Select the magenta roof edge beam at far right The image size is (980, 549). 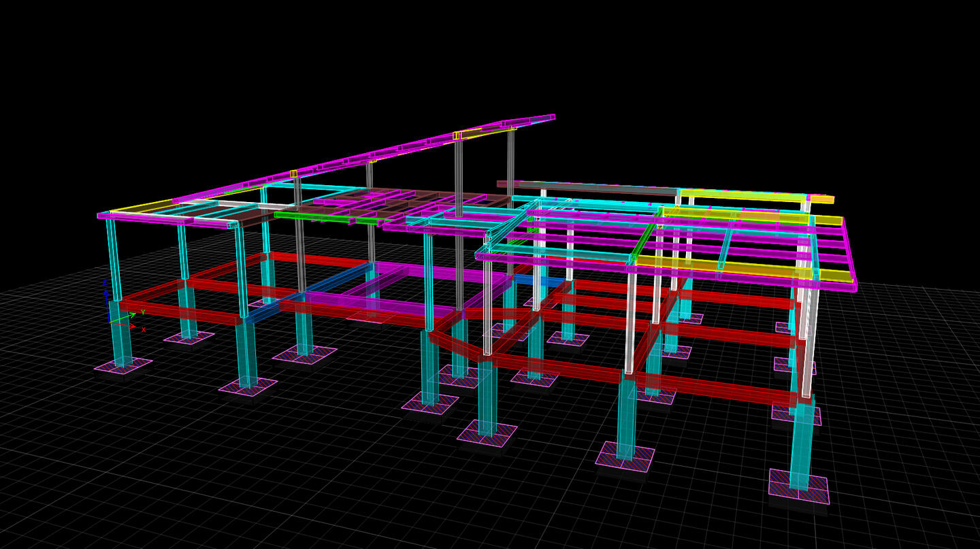click(x=849, y=252)
